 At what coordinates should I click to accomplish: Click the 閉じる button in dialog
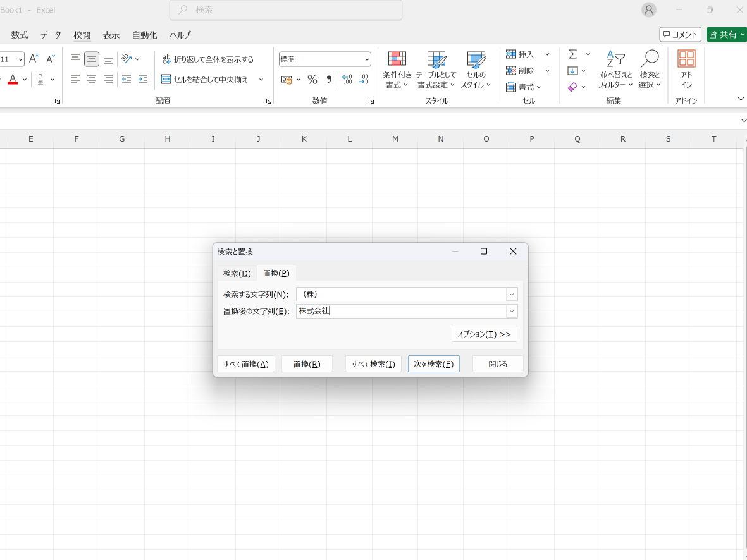(x=498, y=364)
